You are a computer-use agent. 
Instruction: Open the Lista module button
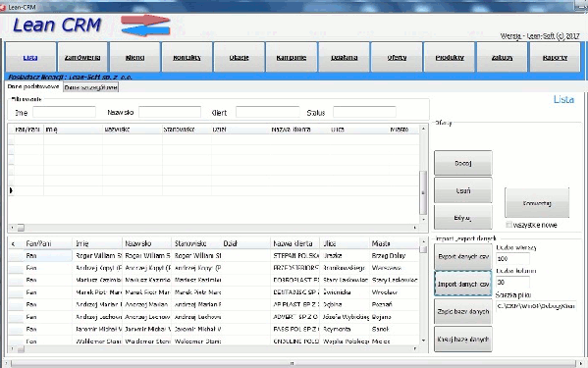click(30, 57)
